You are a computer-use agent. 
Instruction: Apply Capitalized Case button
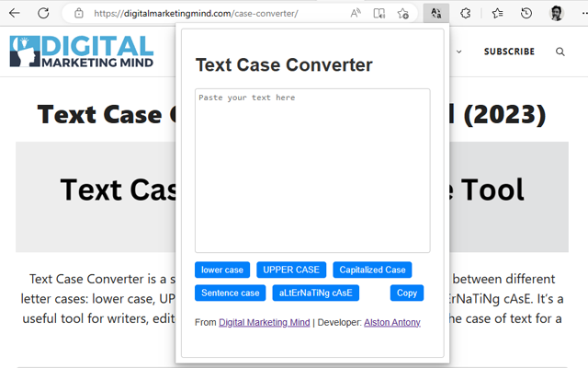click(372, 270)
